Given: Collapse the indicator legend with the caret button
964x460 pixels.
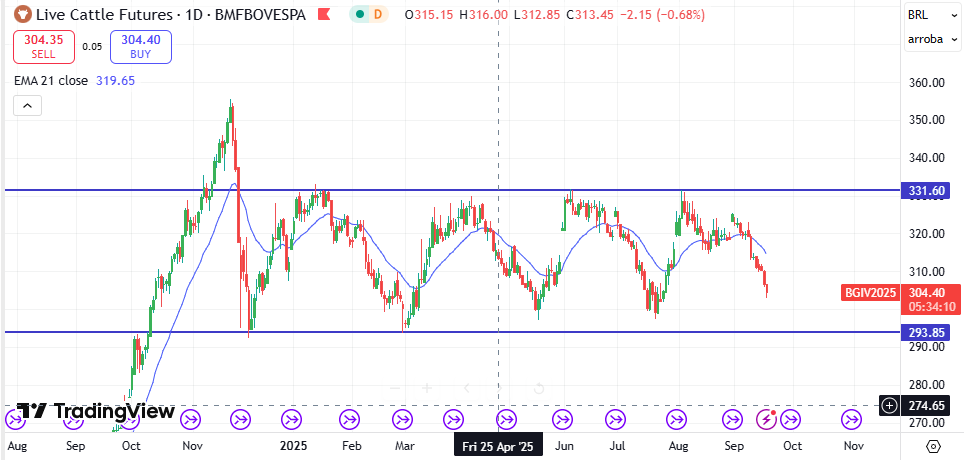Looking at the screenshot, I should click(27, 106).
